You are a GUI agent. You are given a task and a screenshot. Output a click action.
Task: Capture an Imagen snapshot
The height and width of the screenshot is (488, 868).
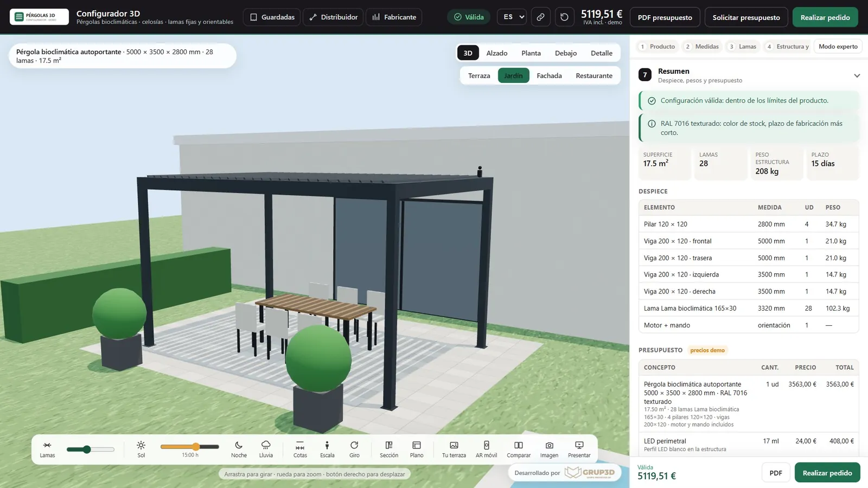(x=549, y=449)
